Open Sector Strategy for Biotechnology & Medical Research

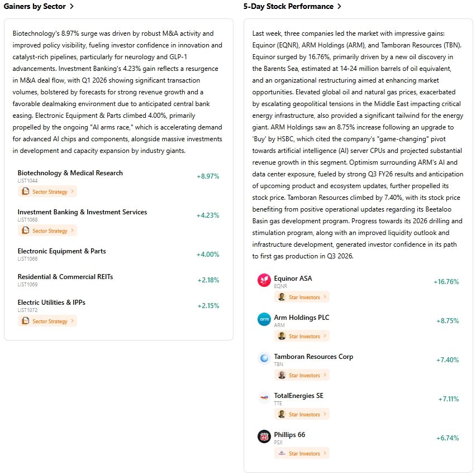point(47,192)
